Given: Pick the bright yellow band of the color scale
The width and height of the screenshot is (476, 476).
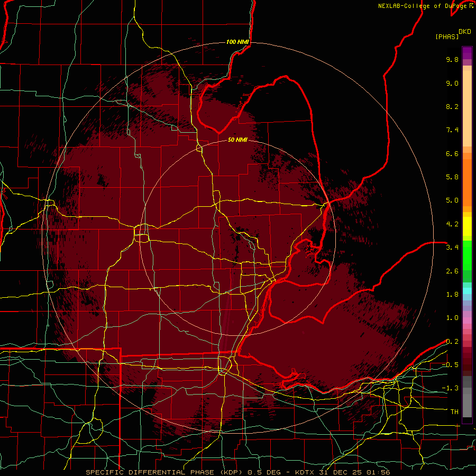Looking at the screenshot, I should pyautogui.click(x=467, y=226).
